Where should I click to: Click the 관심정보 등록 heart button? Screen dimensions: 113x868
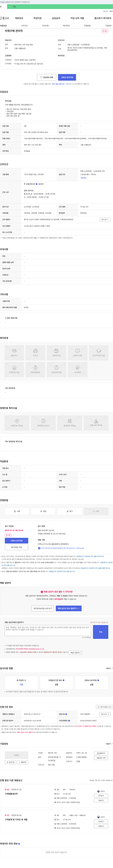(46, 77)
